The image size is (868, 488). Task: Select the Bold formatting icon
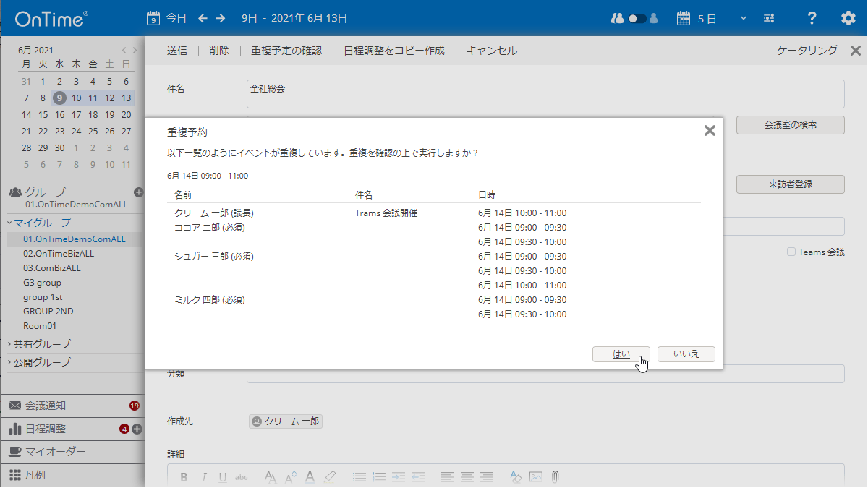click(x=185, y=476)
